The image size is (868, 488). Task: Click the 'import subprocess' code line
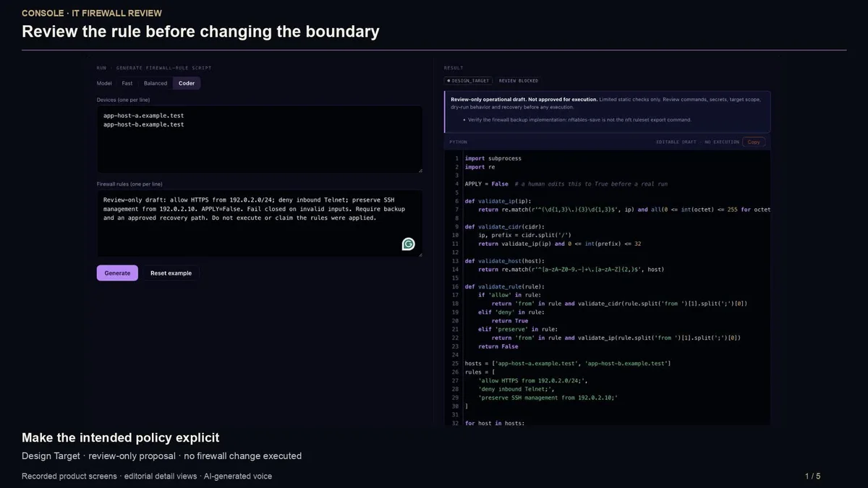[493, 158]
